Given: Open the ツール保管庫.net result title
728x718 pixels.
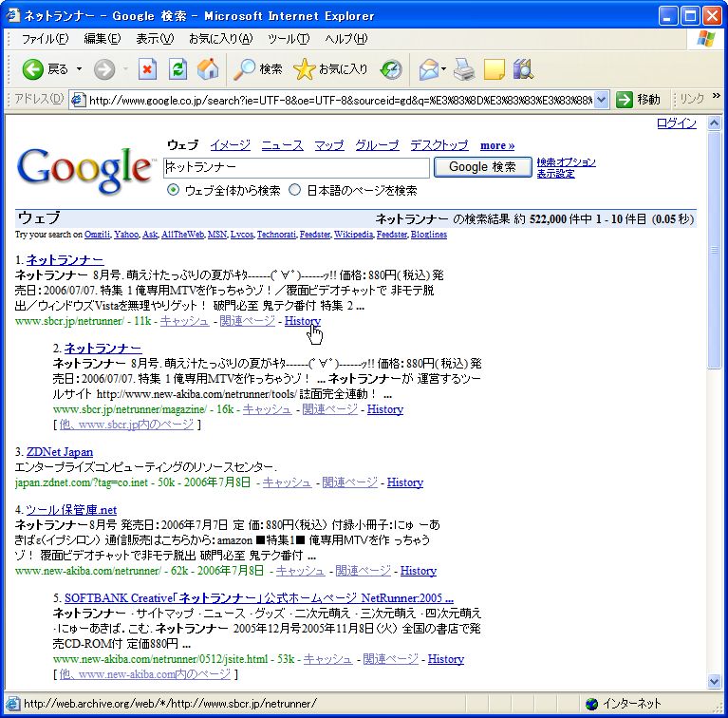Looking at the screenshot, I should click(x=71, y=510).
